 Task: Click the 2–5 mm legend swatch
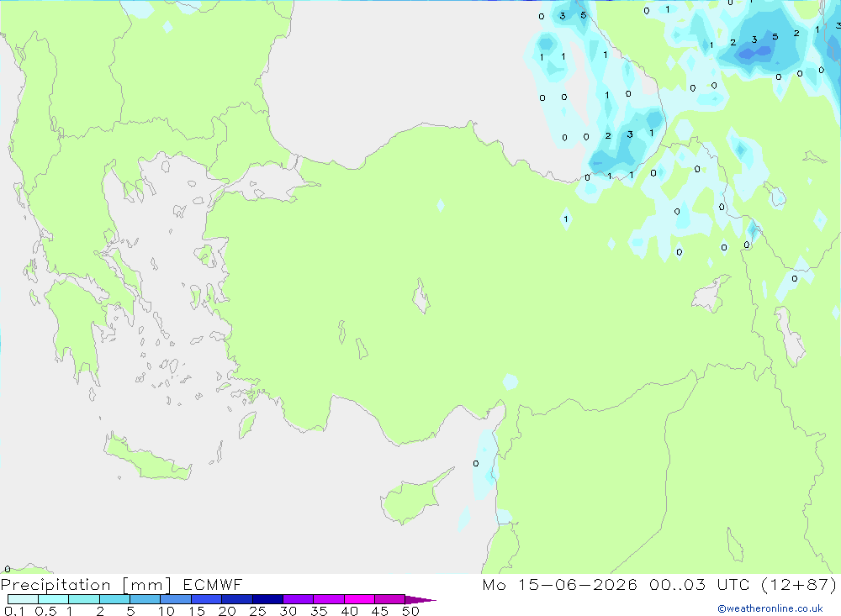tap(114, 599)
